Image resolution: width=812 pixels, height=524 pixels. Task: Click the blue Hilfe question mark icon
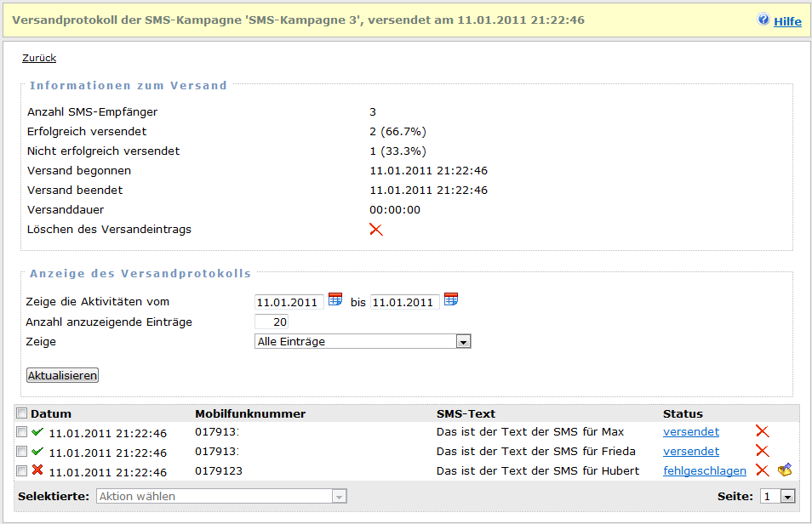[x=763, y=20]
